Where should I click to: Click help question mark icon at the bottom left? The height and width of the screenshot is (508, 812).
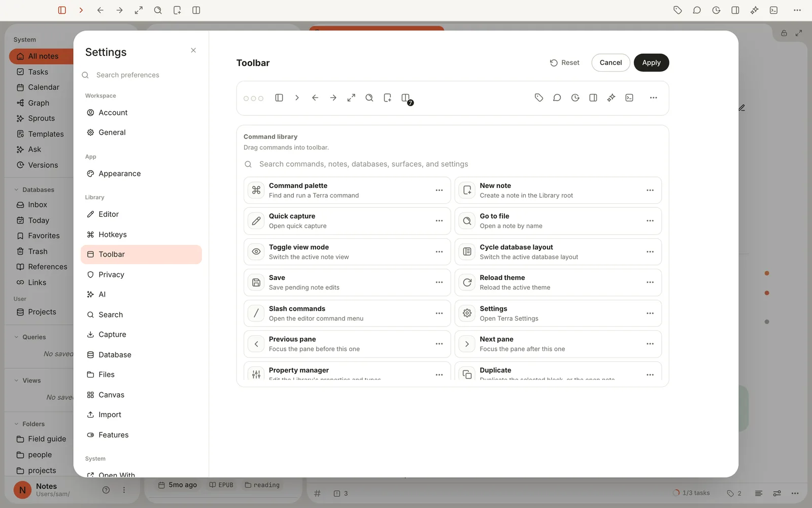coord(106,490)
